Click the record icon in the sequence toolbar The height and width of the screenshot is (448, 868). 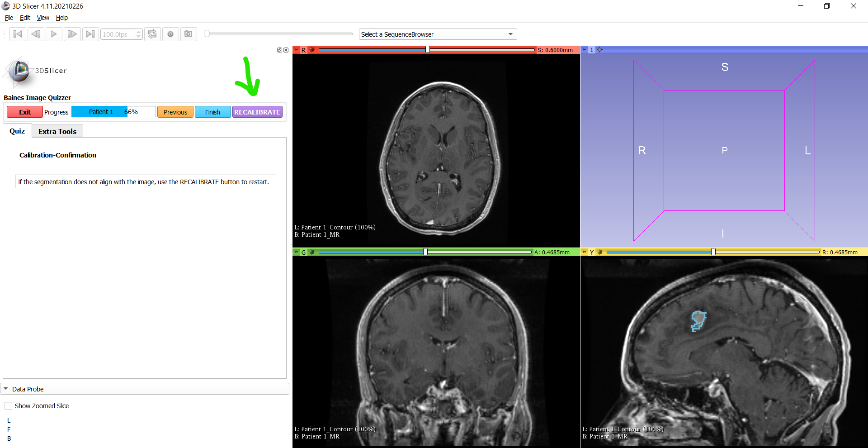[x=170, y=34]
